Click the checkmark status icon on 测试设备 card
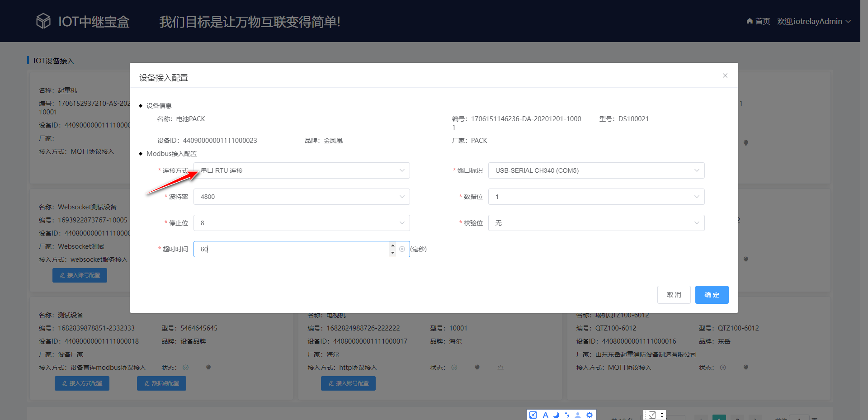 [185, 368]
